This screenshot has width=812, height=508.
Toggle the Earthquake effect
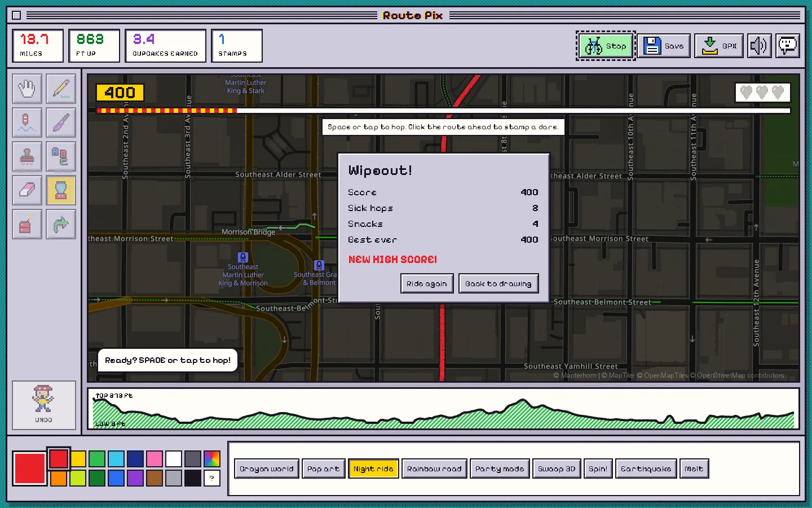[x=646, y=468]
